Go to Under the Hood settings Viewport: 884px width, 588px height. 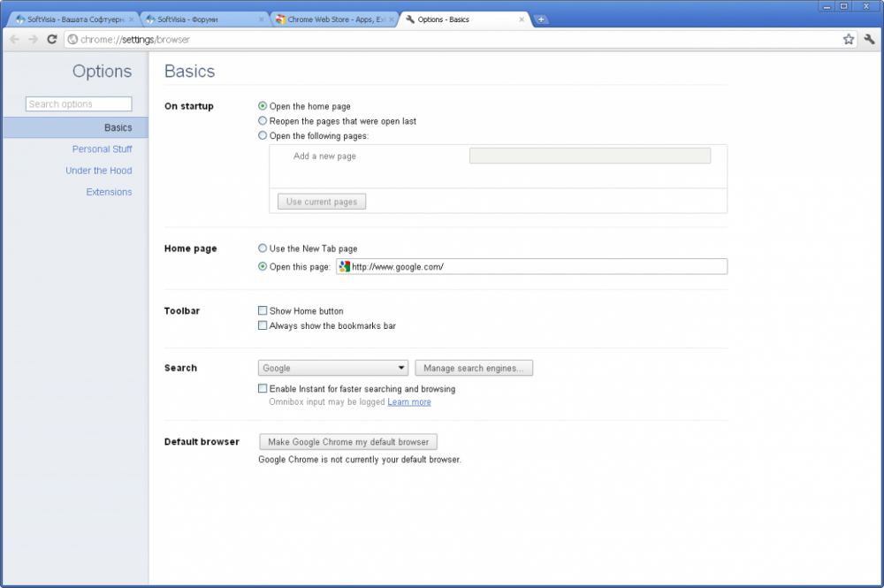tap(98, 171)
